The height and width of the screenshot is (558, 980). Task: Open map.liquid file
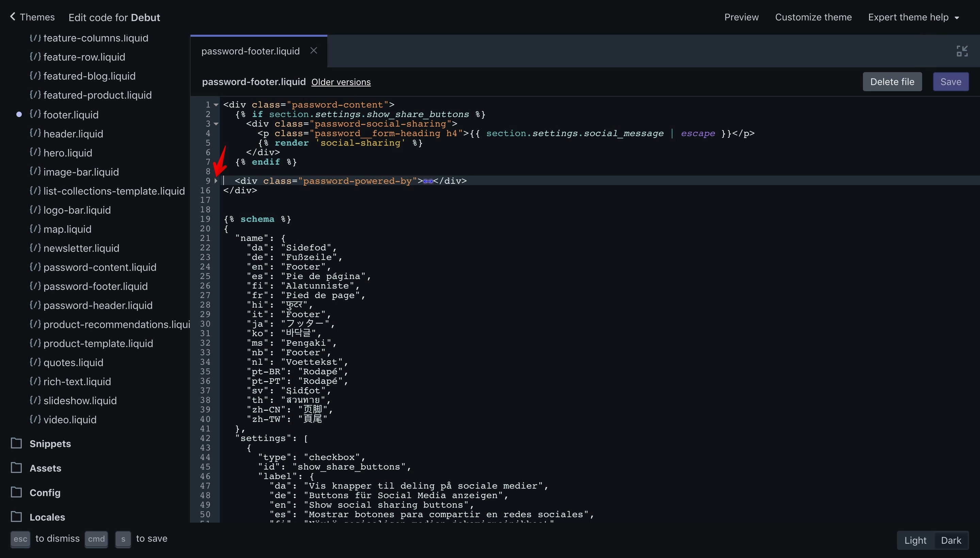(x=67, y=229)
